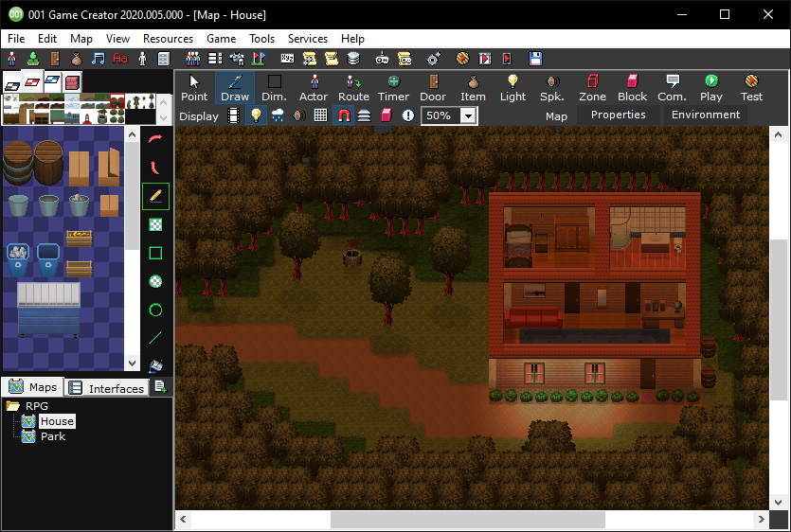Select the pencil drawing mode
The width and height of the screenshot is (791, 532).
[x=156, y=196]
